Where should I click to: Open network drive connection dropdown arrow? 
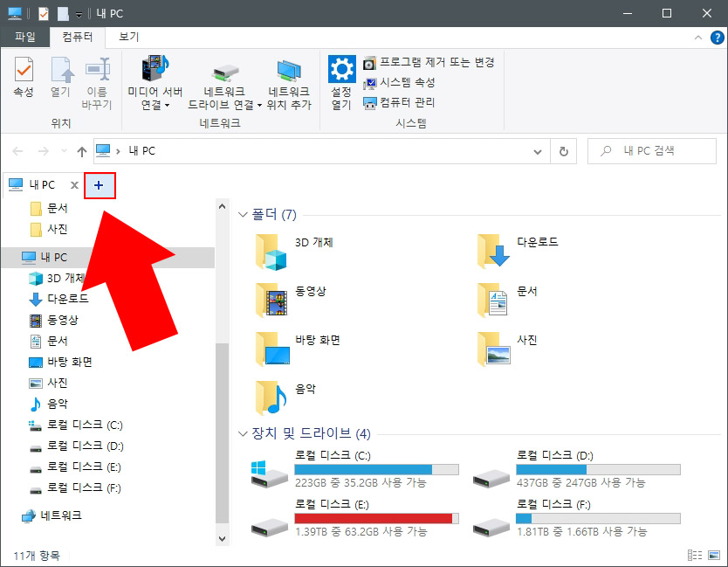tap(259, 106)
